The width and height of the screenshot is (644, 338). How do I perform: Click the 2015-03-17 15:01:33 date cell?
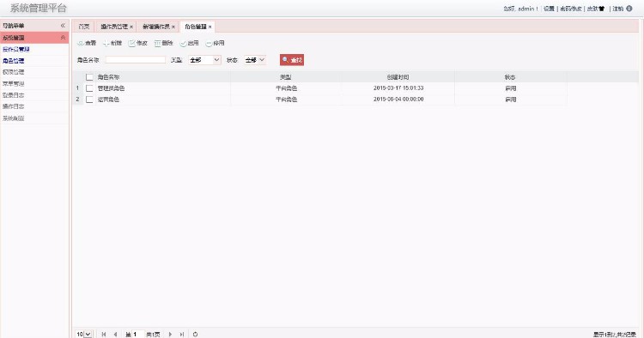tap(398, 88)
